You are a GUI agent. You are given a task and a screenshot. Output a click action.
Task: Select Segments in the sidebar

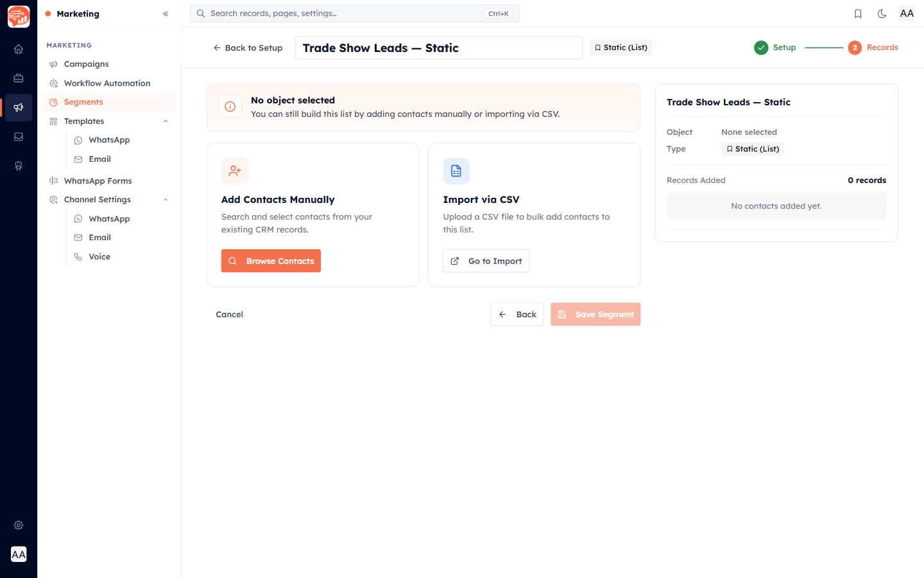109,102
